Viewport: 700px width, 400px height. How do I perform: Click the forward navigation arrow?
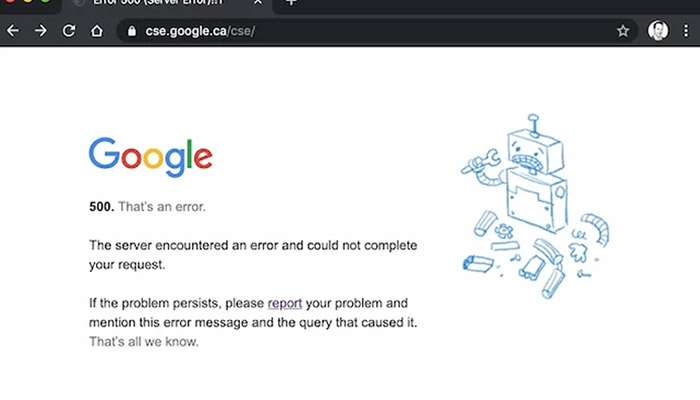41,31
